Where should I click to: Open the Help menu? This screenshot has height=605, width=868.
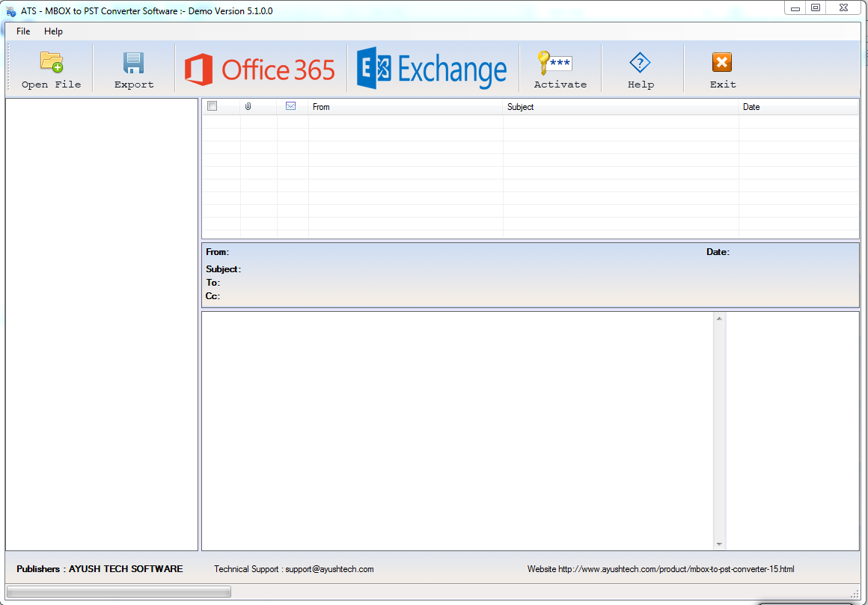tap(53, 31)
